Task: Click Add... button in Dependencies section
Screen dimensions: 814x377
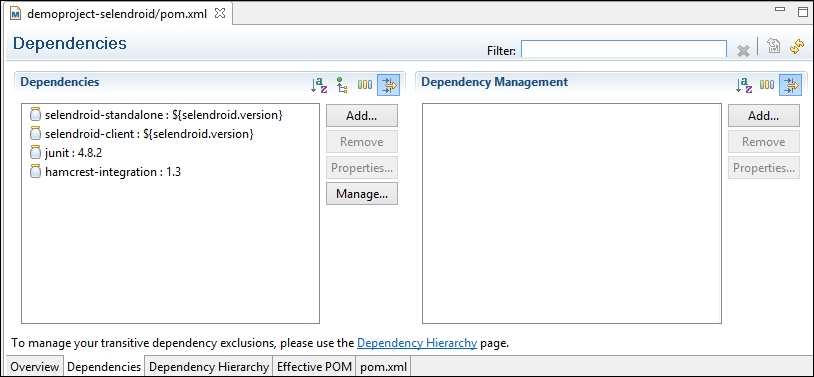Action: pyautogui.click(x=362, y=116)
